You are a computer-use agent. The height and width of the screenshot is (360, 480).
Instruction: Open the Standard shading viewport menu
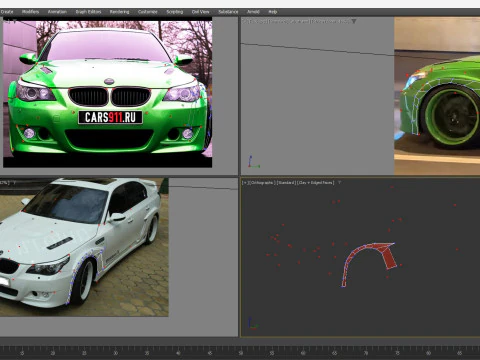click(x=286, y=183)
